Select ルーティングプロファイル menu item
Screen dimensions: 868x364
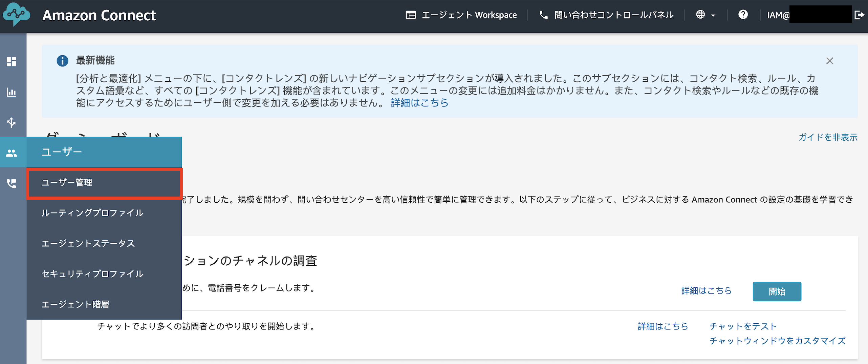tap(104, 213)
